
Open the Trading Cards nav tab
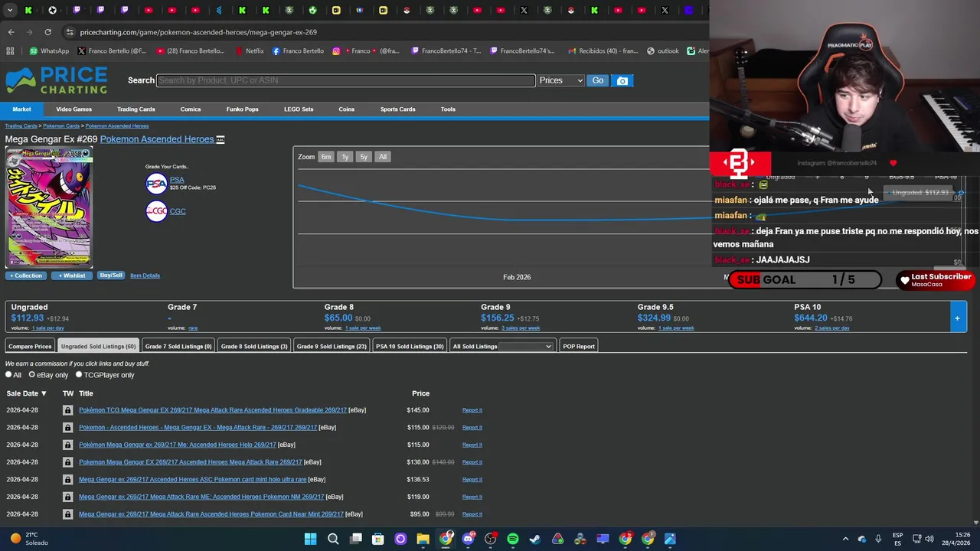click(136, 109)
